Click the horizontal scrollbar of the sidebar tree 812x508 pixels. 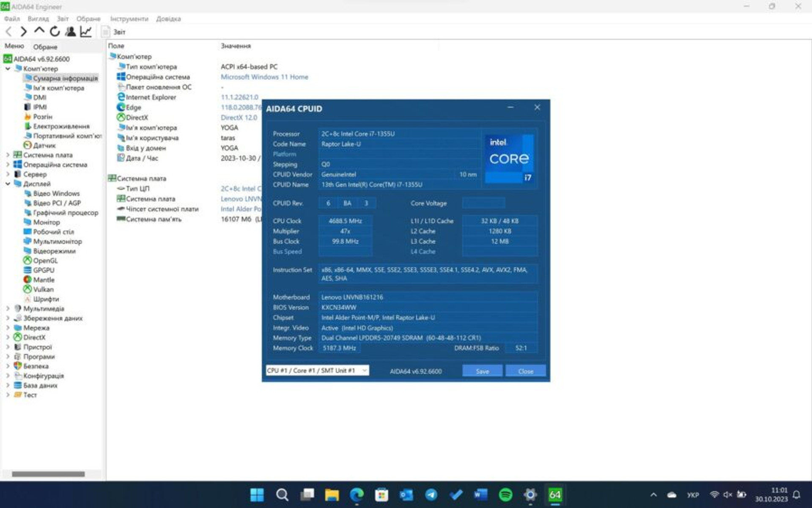click(48, 474)
